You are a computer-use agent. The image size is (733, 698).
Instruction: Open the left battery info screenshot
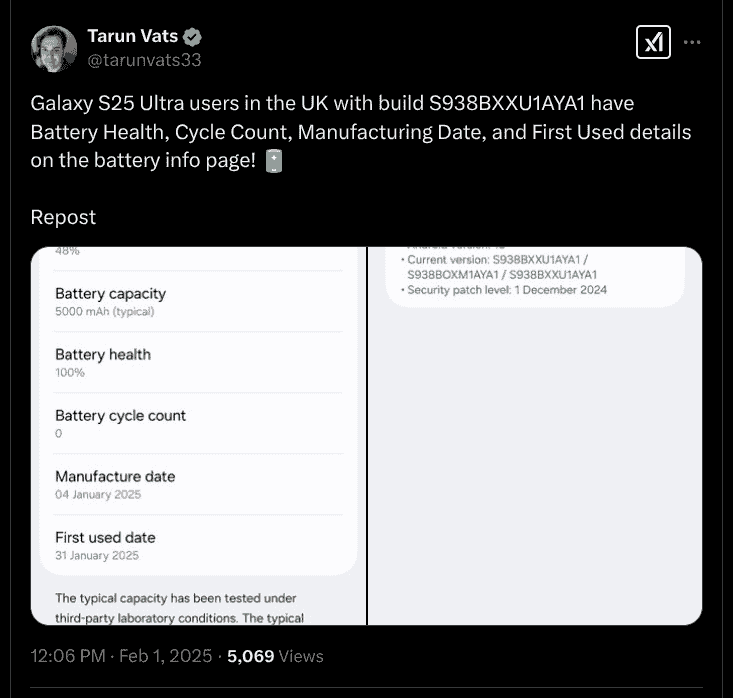[199, 435]
